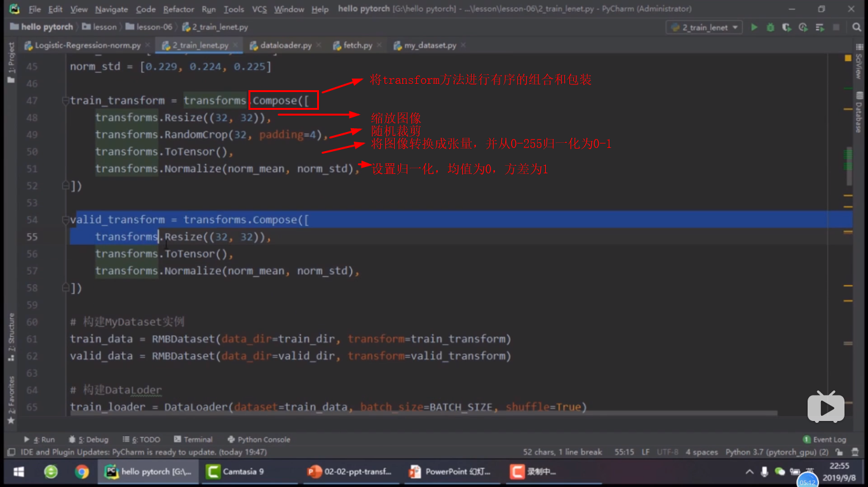Screen dimensions: 868x487
Task: Open the 6: TODO tool window
Action: point(141,439)
